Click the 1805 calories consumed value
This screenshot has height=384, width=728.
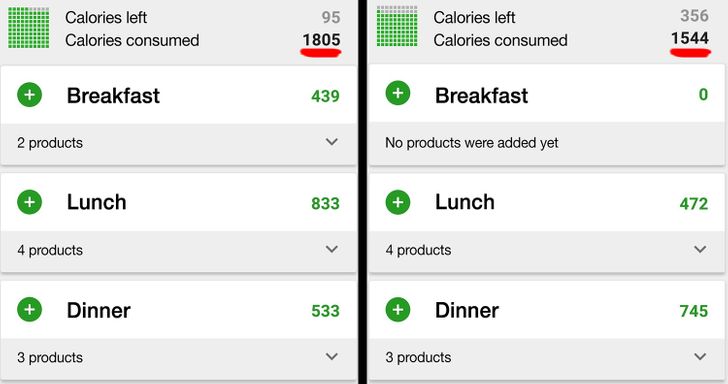click(321, 40)
